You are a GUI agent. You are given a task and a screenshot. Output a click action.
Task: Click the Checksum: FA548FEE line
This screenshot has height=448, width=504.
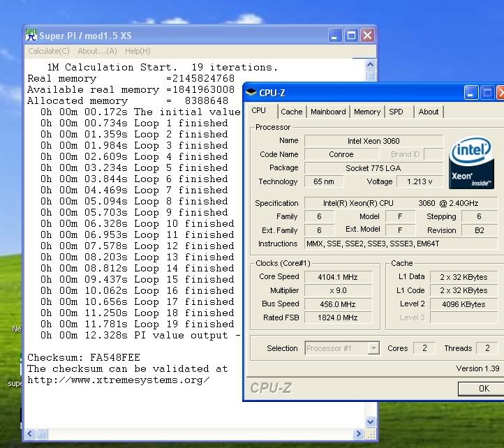84,358
